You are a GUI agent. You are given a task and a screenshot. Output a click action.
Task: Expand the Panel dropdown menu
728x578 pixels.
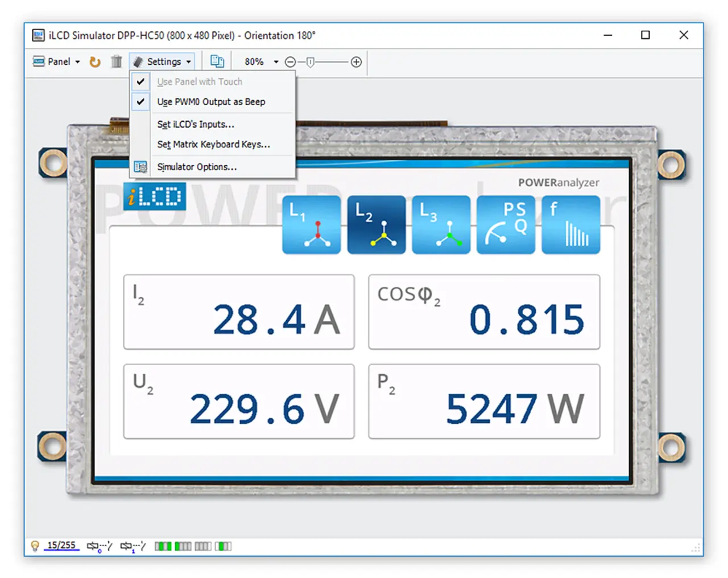point(56,62)
